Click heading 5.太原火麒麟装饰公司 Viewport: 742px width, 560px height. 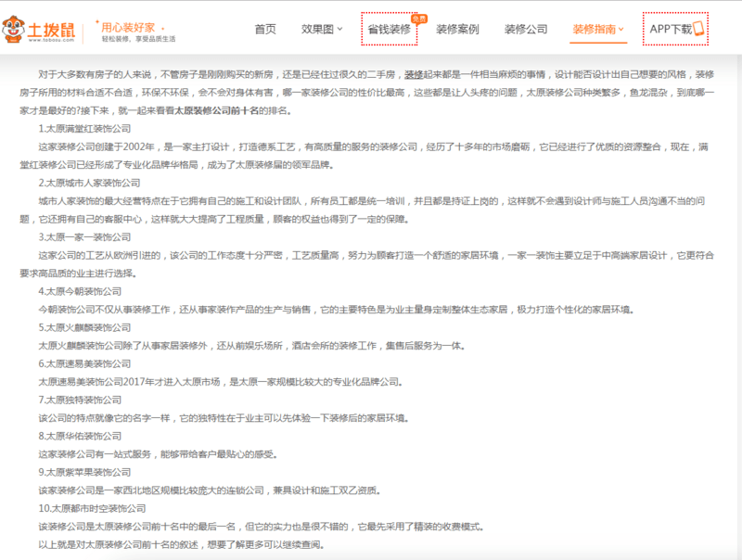pos(84,327)
